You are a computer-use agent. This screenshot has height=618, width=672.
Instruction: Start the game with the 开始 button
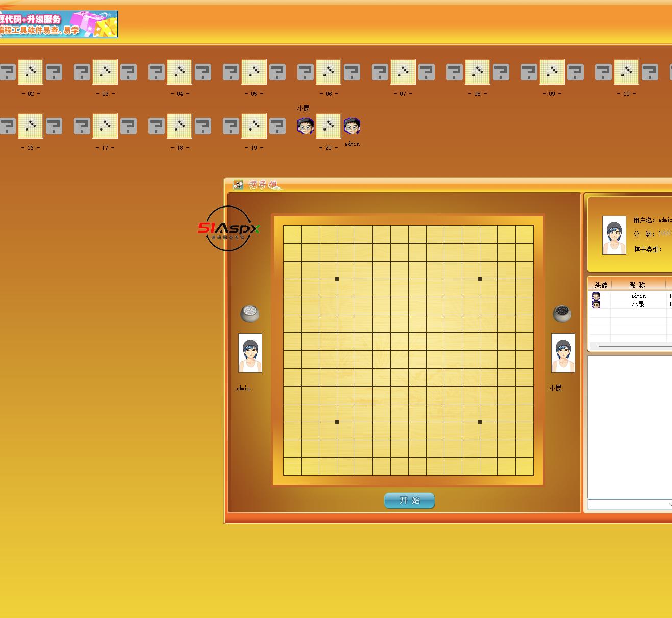click(x=409, y=500)
